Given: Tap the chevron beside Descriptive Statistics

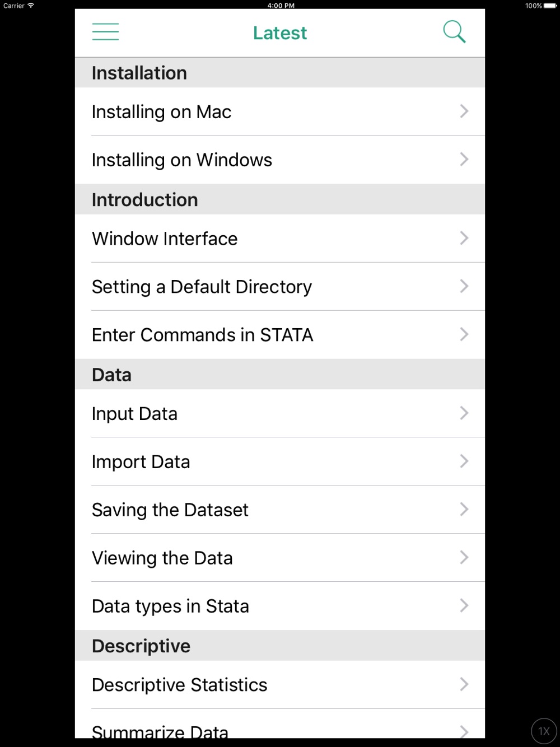Looking at the screenshot, I should tap(464, 684).
